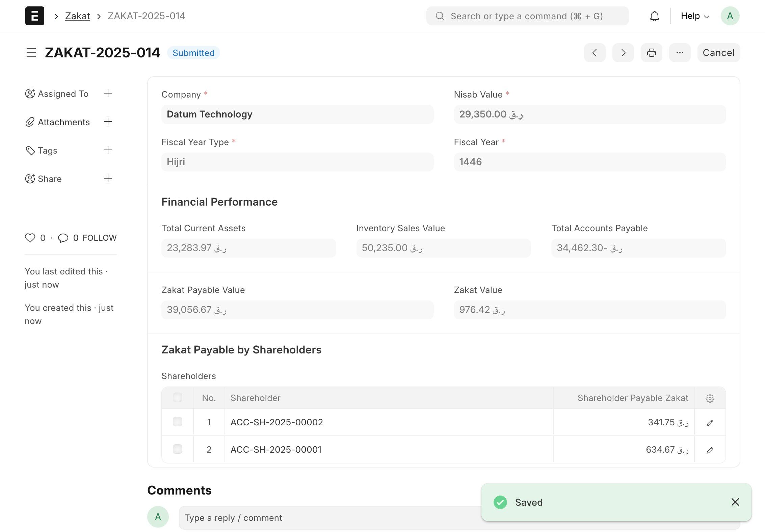Go to previous document chevron
Viewport: 765px width, 532px height.
(x=595, y=53)
